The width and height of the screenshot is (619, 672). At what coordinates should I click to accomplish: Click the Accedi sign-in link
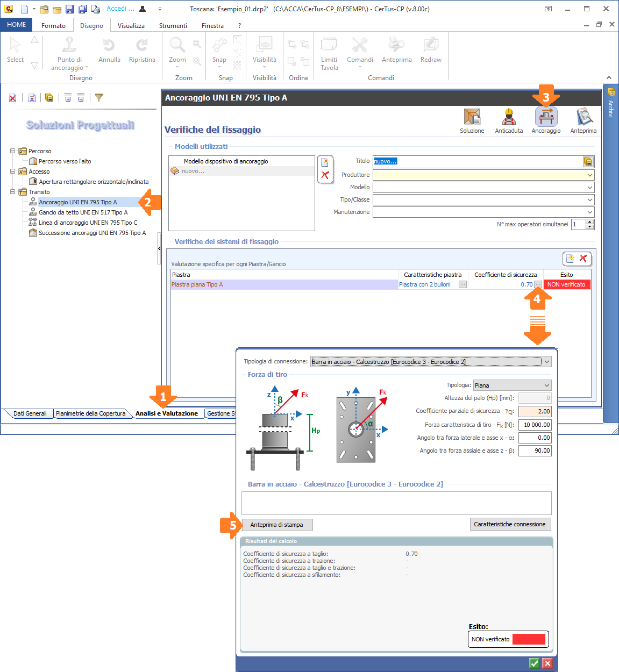pyautogui.click(x=120, y=9)
